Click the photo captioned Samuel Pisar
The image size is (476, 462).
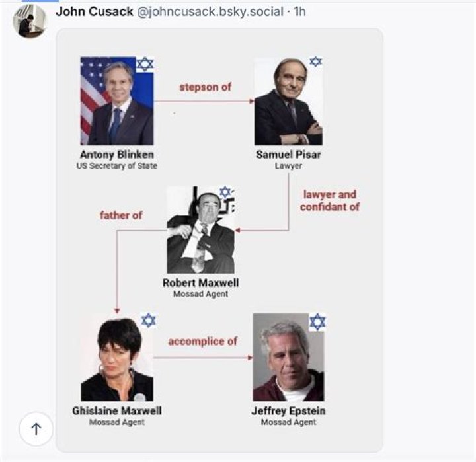pyautogui.click(x=288, y=101)
